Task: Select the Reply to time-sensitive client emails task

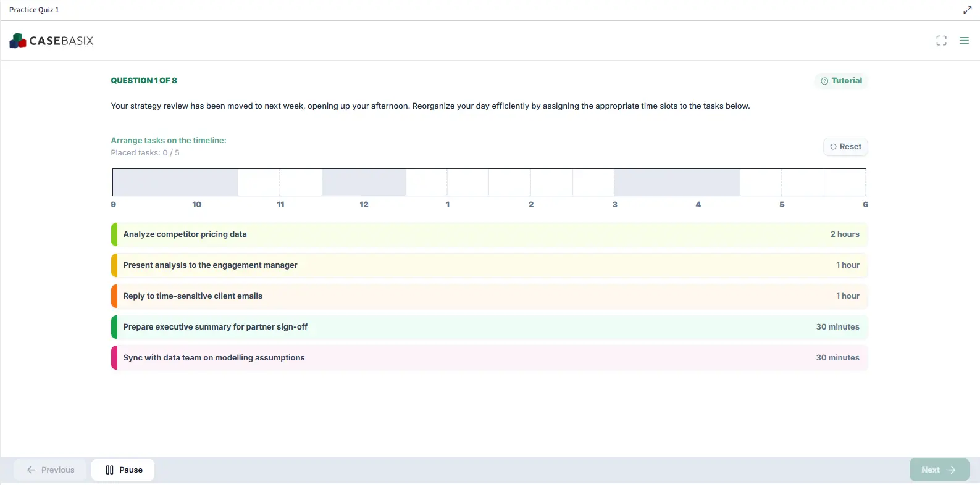Action: pyautogui.click(x=490, y=296)
